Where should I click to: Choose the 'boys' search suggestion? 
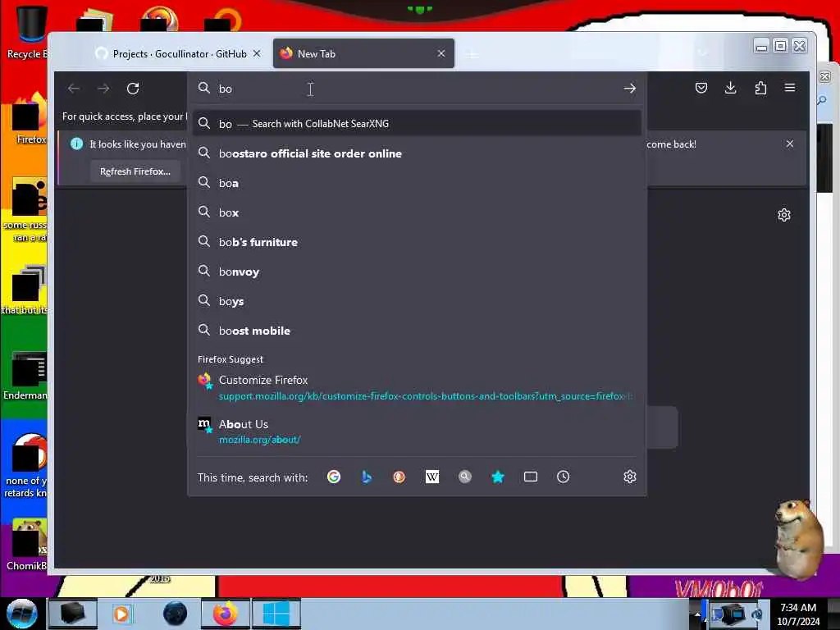point(417,301)
